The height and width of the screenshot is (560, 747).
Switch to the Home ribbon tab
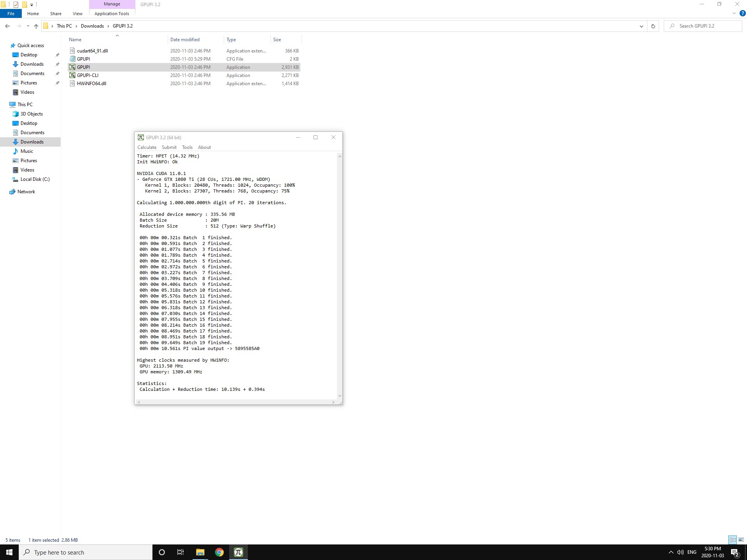coord(33,14)
